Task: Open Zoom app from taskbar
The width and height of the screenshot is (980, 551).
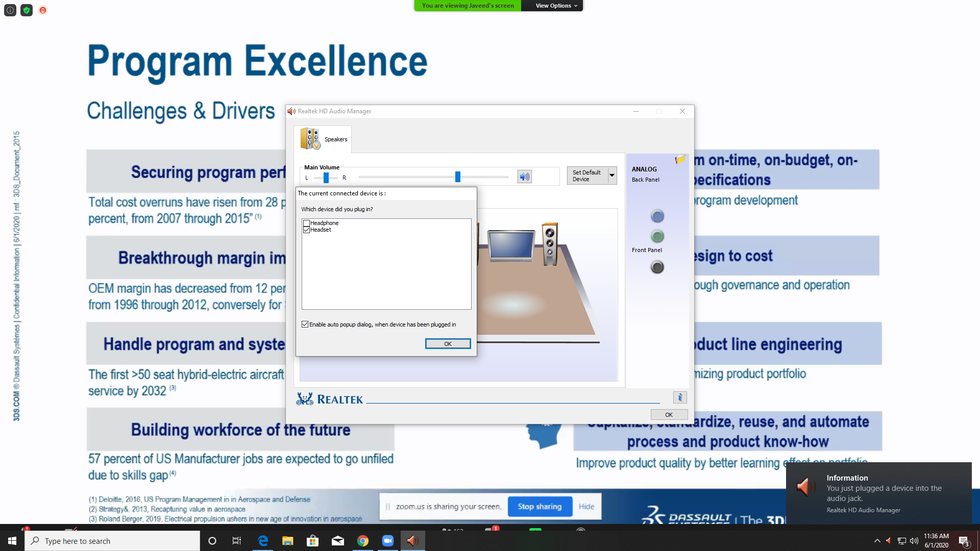Action: tap(388, 541)
